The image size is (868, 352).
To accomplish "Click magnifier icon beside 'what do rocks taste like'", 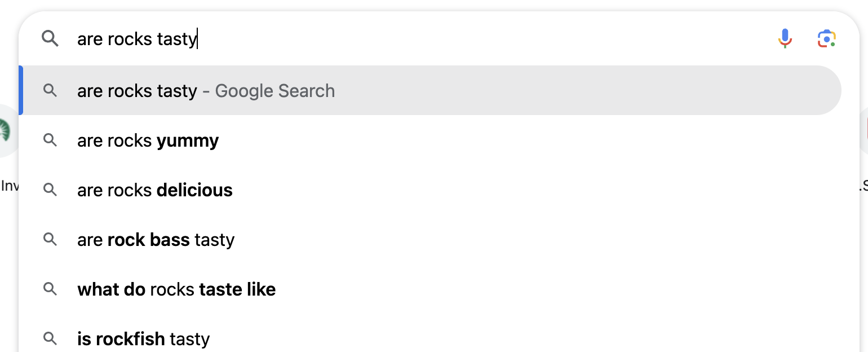I will point(50,289).
